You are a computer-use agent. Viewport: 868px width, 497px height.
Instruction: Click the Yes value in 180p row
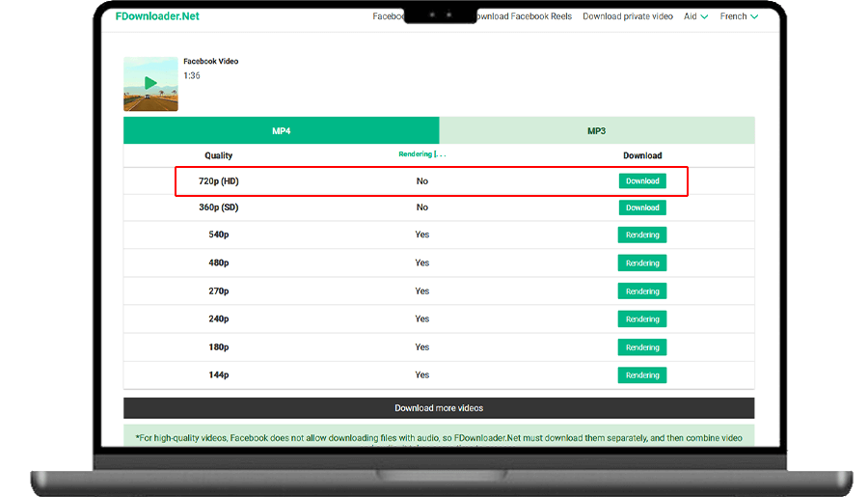[421, 346]
